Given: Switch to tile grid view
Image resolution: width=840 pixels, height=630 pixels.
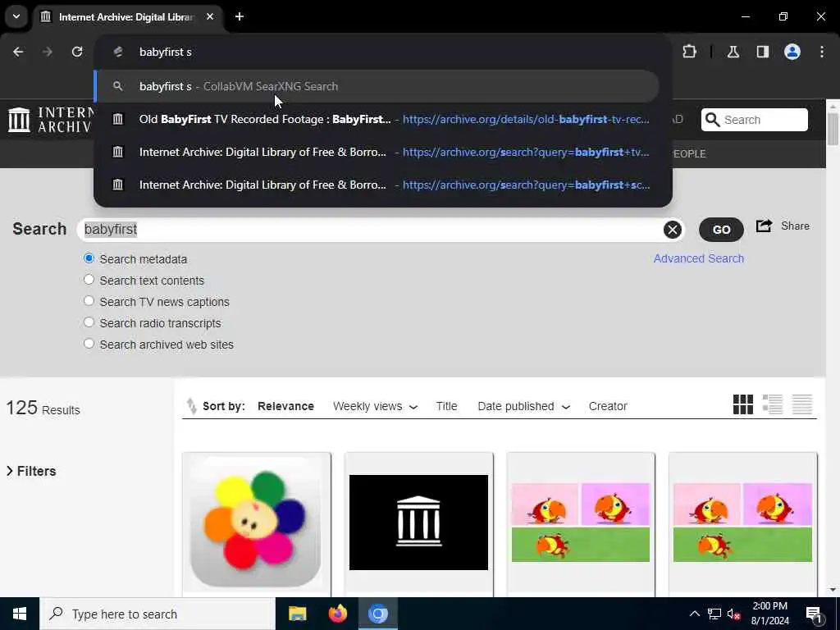Looking at the screenshot, I should pyautogui.click(x=743, y=404).
